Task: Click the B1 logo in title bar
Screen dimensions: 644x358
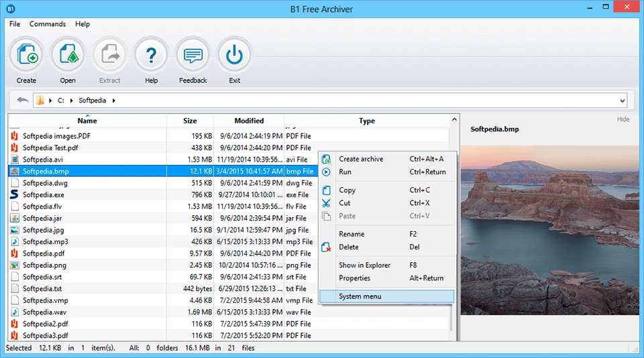Action: click(x=11, y=9)
